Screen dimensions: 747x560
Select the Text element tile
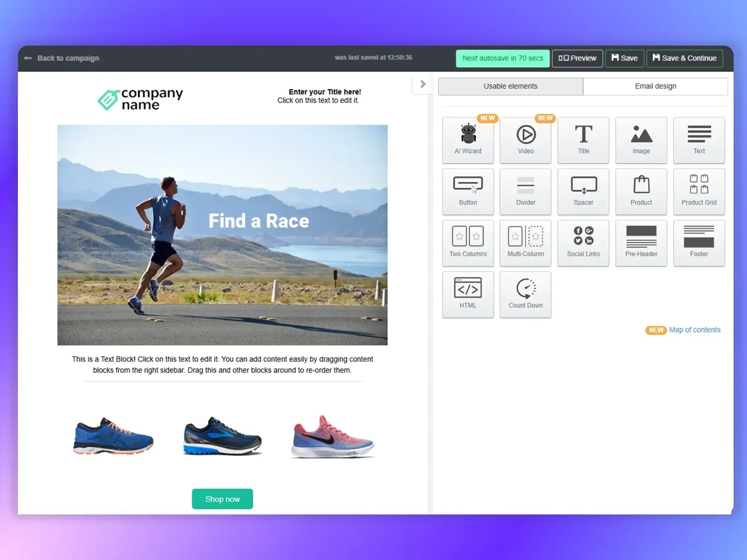pyautogui.click(x=699, y=140)
